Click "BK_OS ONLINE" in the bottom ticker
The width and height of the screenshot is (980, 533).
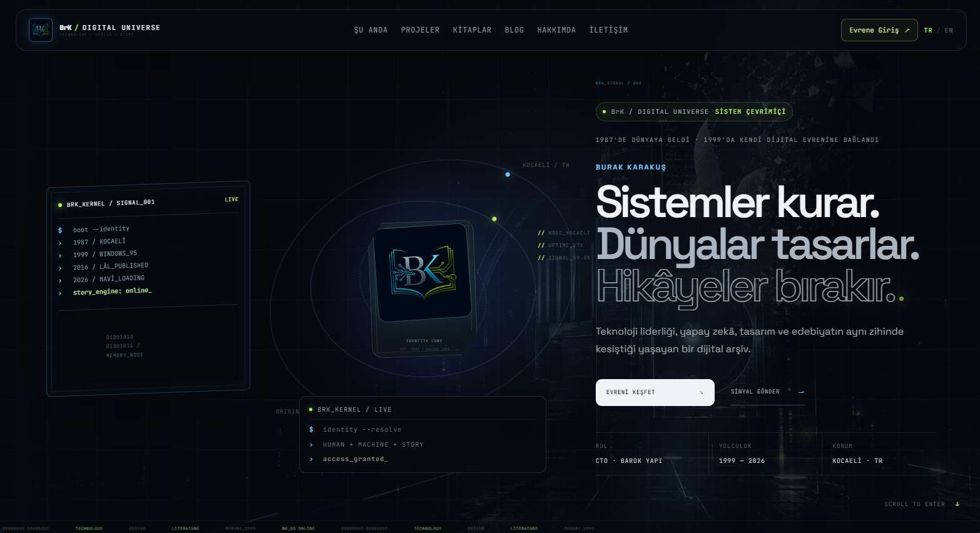click(x=299, y=529)
